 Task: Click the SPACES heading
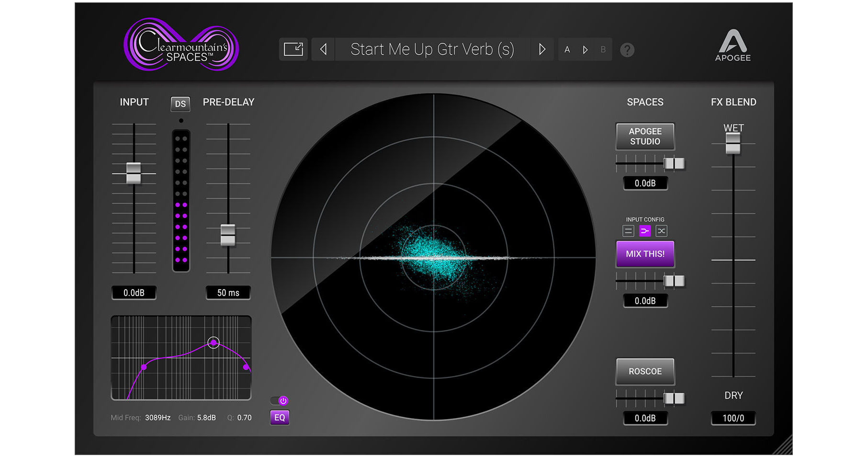pyautogui.click(x=645, y=102)
